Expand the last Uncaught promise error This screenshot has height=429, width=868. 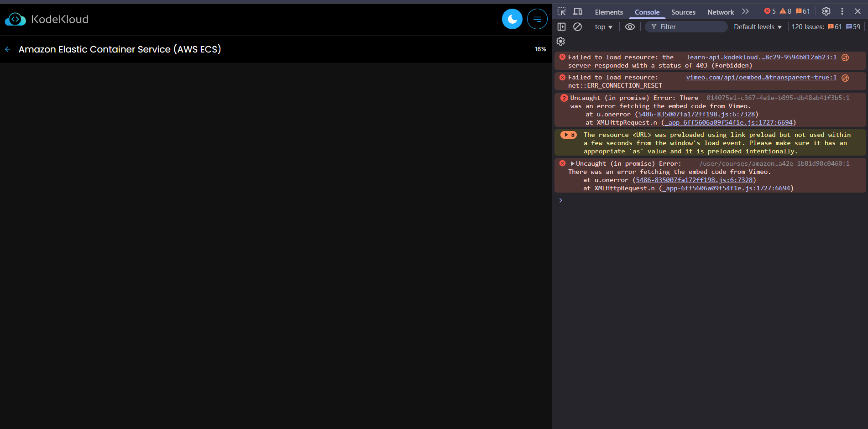pos(572,164)
